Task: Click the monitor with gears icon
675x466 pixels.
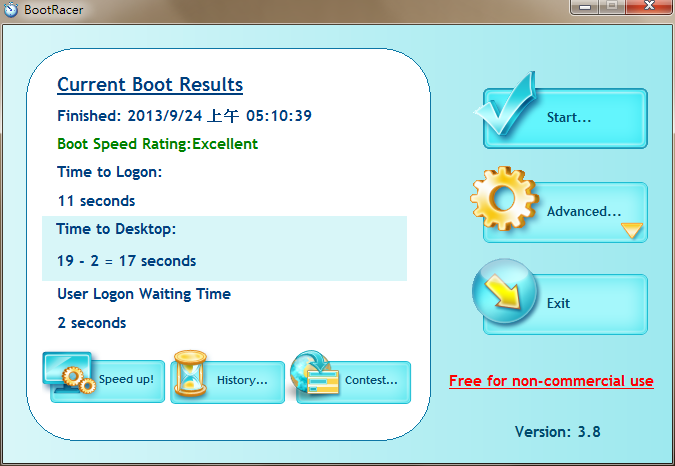Action: [x=69, y=373]
